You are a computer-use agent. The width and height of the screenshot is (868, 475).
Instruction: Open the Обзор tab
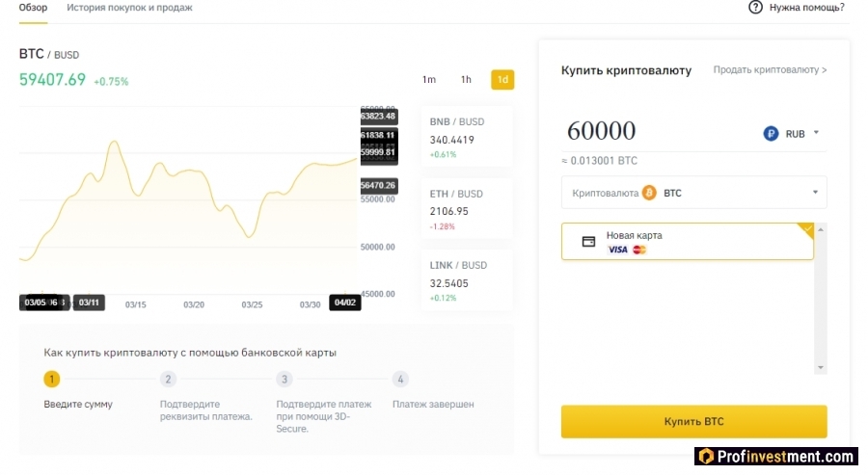point(34,8)
